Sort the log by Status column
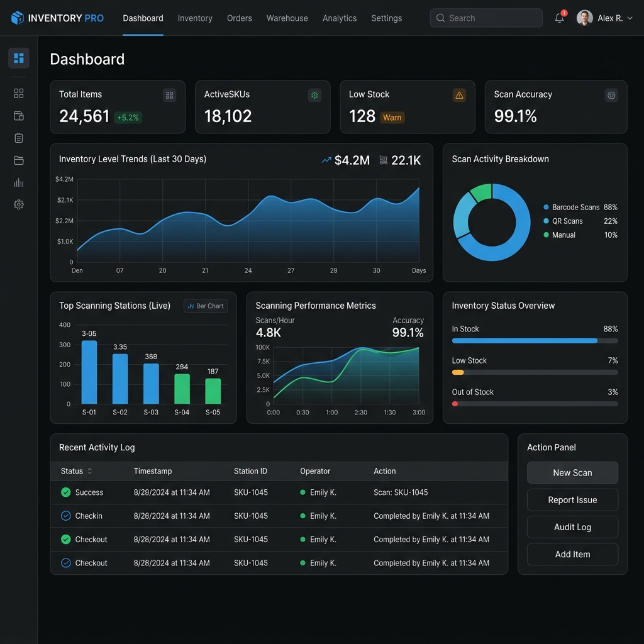 (76, 471)
